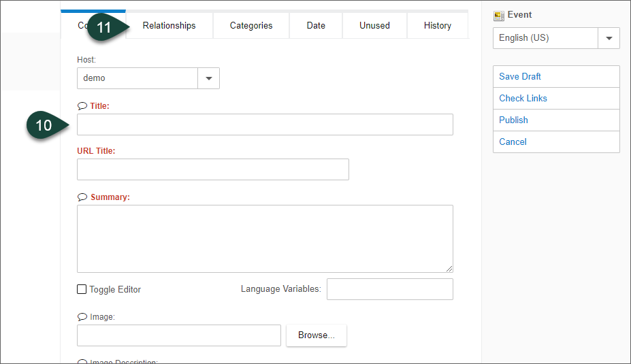Cancel editing the event
Image resolution: width=631 pixels, height=364 pixels.
coord(513,142)
